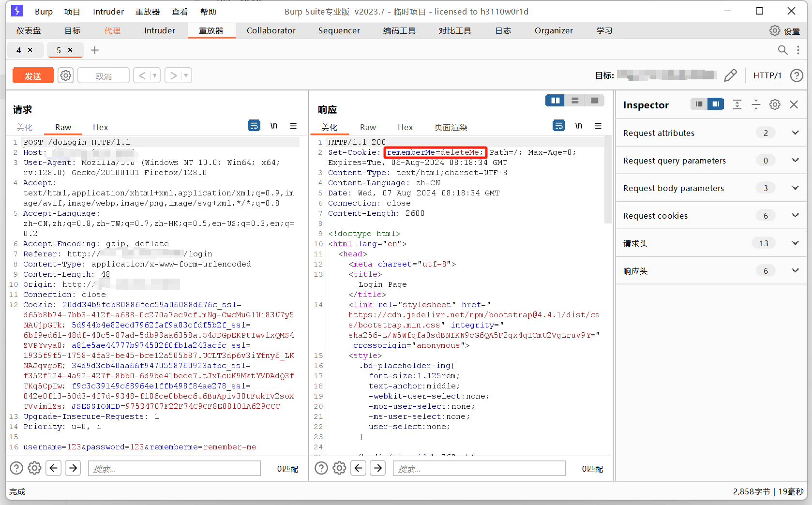Open repeater help question icon
The width and height of the screenshot is (812, 505).
point(797,75)
